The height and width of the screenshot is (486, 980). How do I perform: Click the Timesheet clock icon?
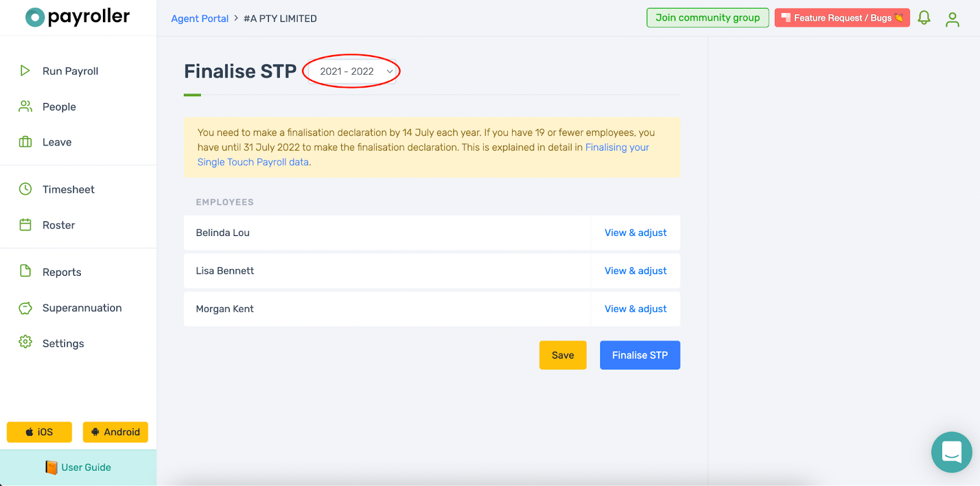pos(25,189)
